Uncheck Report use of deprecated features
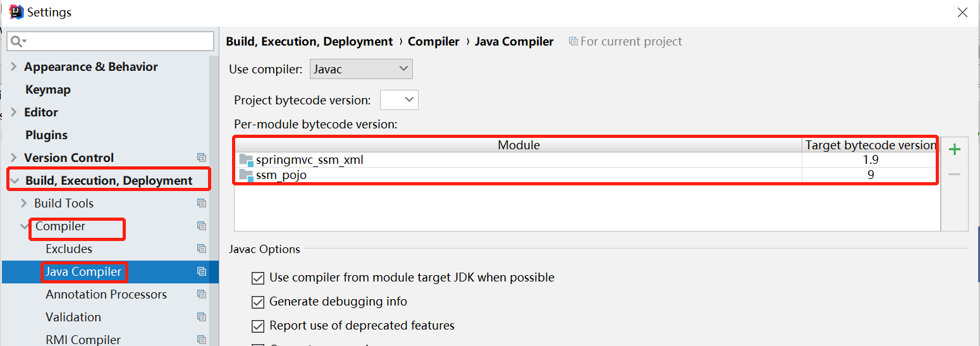Viewport: 980px width, 346px height. 258,326
